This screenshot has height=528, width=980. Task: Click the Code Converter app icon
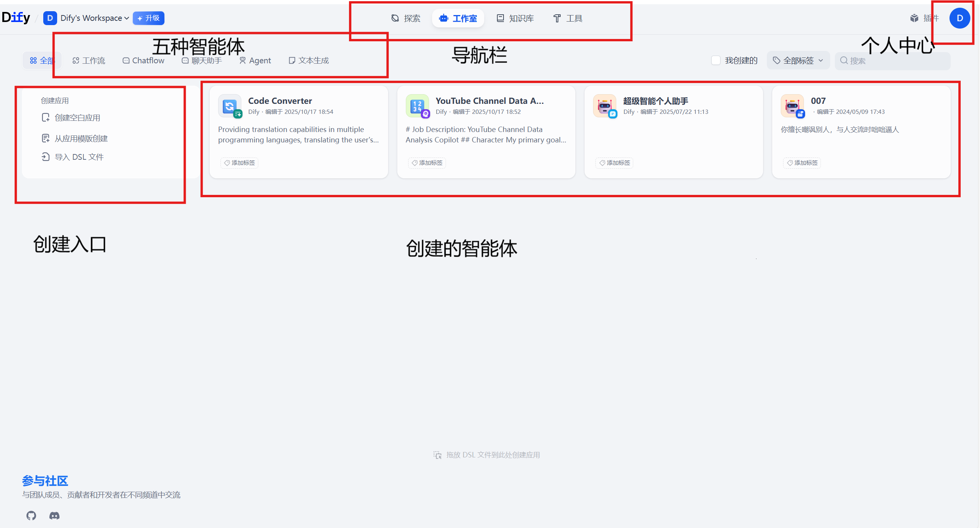pyautogui.click(x=229, y=106)
